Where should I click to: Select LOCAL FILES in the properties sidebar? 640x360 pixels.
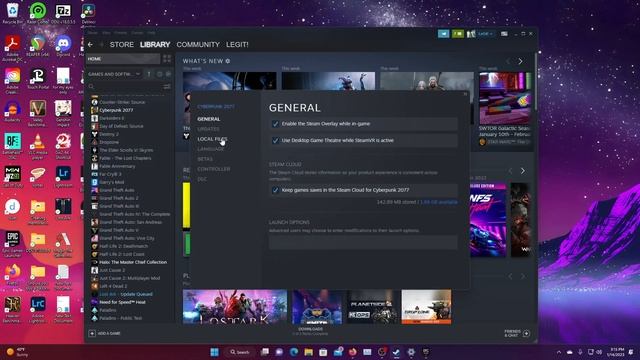click(212, 139)
